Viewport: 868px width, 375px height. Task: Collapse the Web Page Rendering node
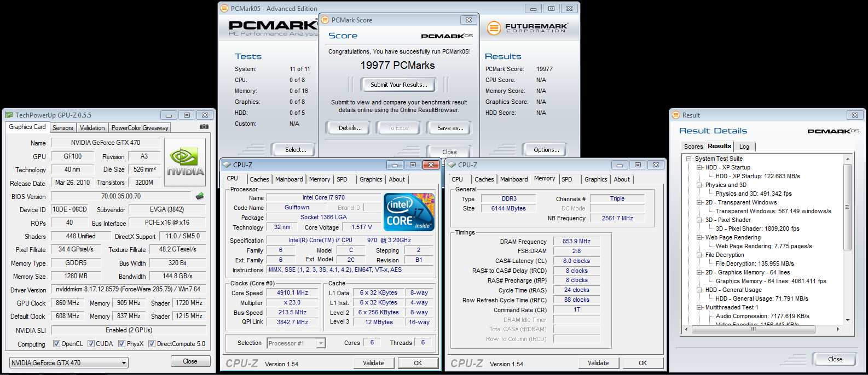[x=699, y=237]
